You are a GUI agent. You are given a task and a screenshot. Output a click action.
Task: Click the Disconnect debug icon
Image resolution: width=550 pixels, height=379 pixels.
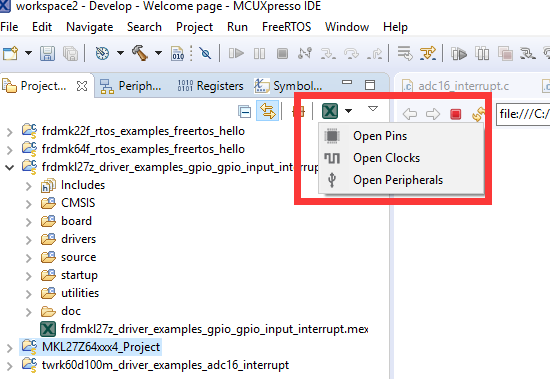305,53
